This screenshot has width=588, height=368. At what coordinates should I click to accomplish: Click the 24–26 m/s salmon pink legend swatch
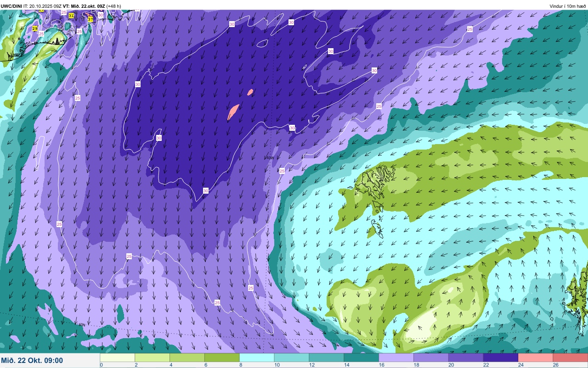click(x=536, y=357)
